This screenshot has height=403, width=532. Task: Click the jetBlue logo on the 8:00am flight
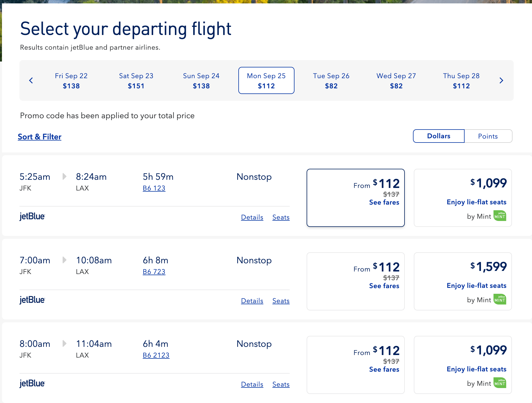(32, 384)
